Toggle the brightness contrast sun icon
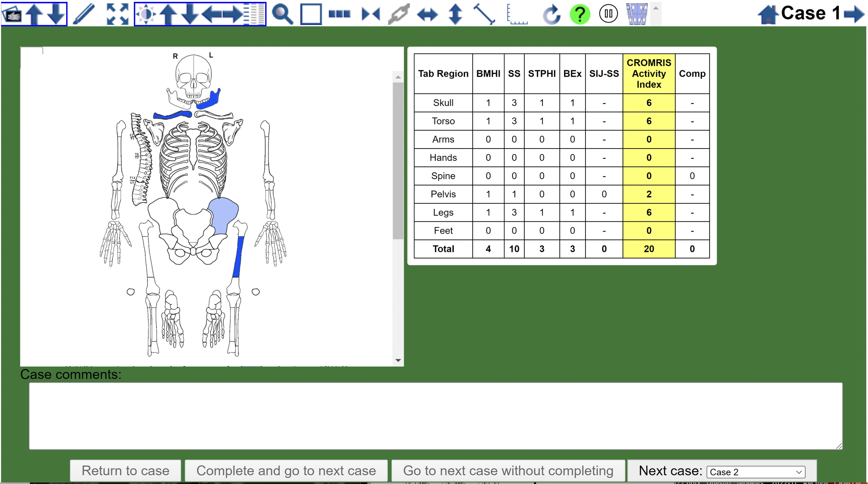The width and height of the screenshot is (868, 484). click(146, 14)
